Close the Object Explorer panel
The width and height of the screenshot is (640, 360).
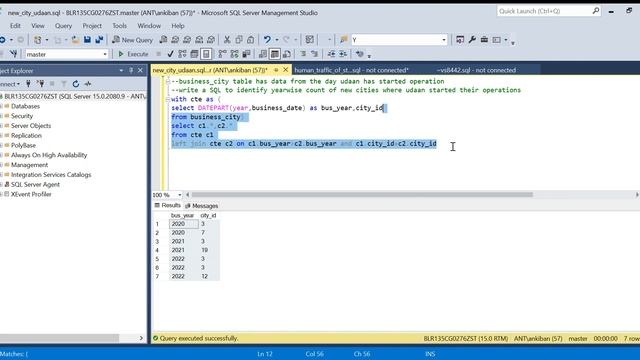pyautogui.click(x=140, y=71)
